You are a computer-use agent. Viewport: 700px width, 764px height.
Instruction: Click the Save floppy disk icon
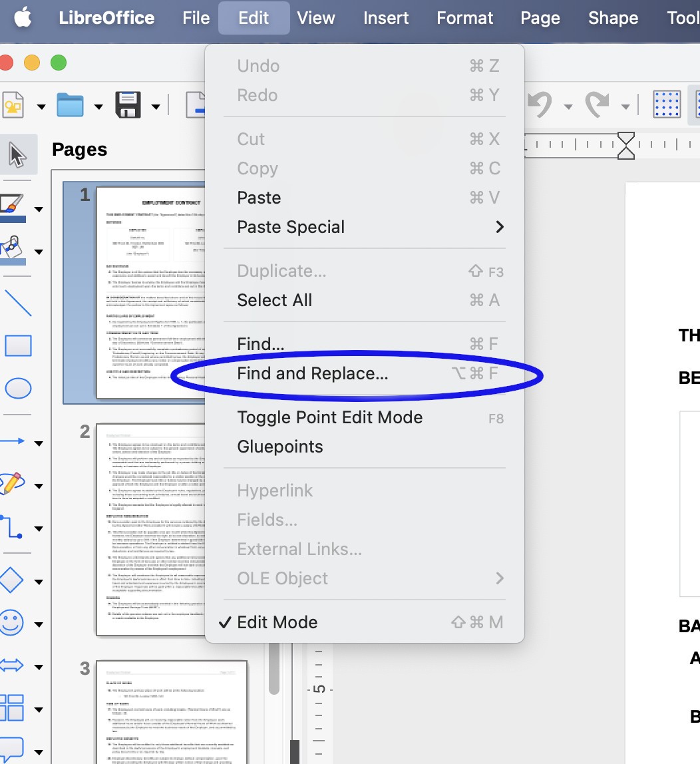(x=128, y=104)
